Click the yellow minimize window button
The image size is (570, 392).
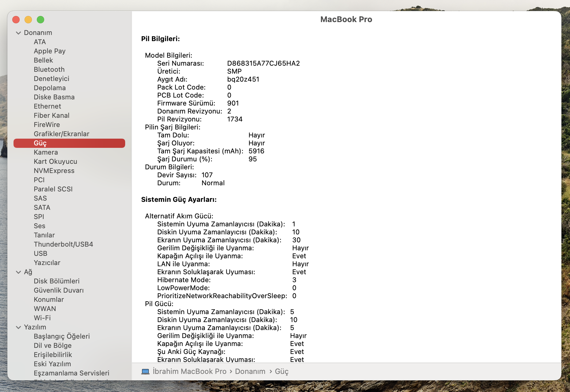[28, 20]
